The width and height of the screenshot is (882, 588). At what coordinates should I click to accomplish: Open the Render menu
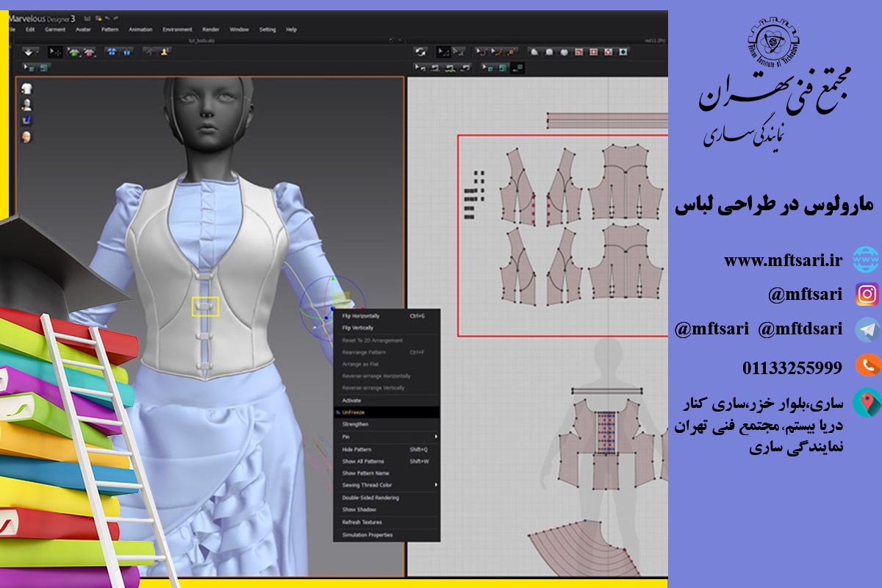pyautogui.click(x=211, y=29)
